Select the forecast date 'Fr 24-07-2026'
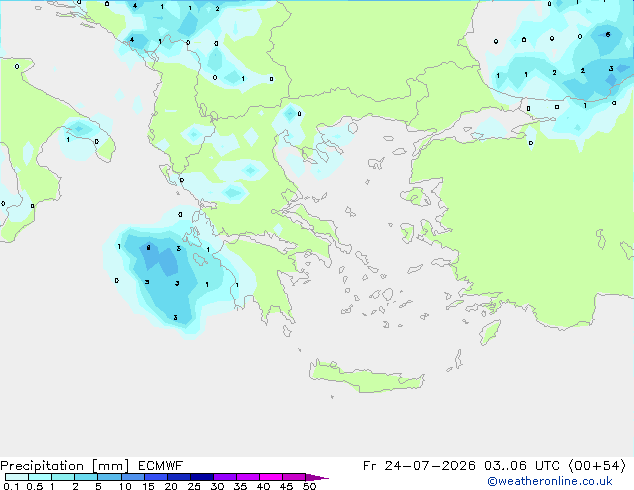 [x=419, y=466]
